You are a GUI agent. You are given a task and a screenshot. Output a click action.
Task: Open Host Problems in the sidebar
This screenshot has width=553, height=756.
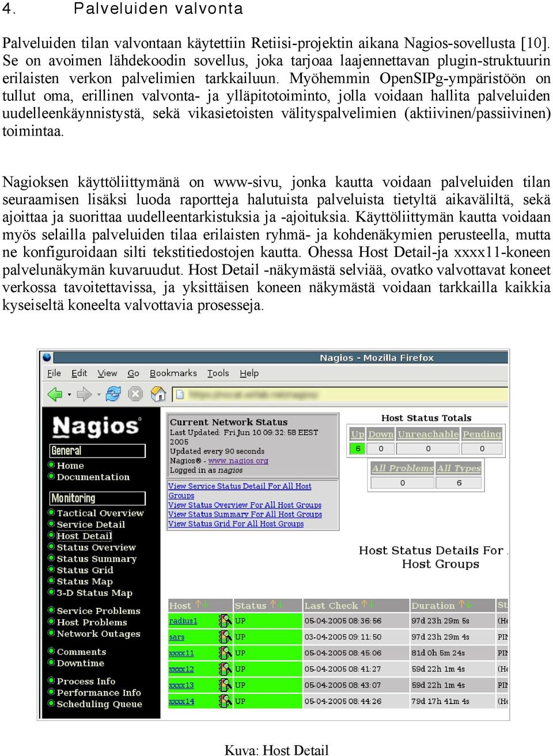pos(92,622)
